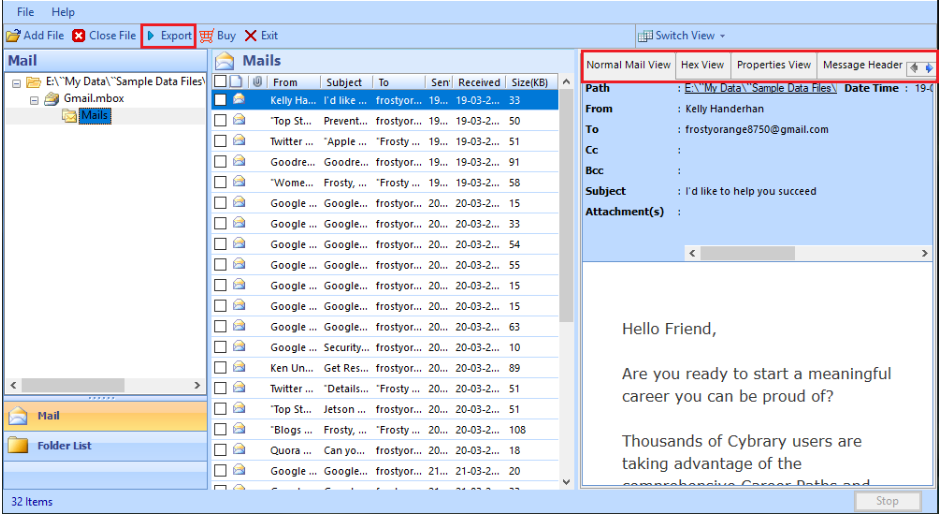Click the tree pane scroll right arrow
Viewport: 941px width, 517px height.
pos(197,385)
